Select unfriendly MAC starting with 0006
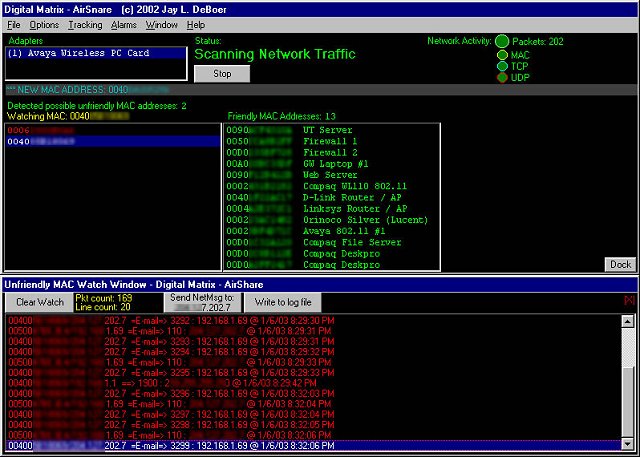 (x=113, y=131)
